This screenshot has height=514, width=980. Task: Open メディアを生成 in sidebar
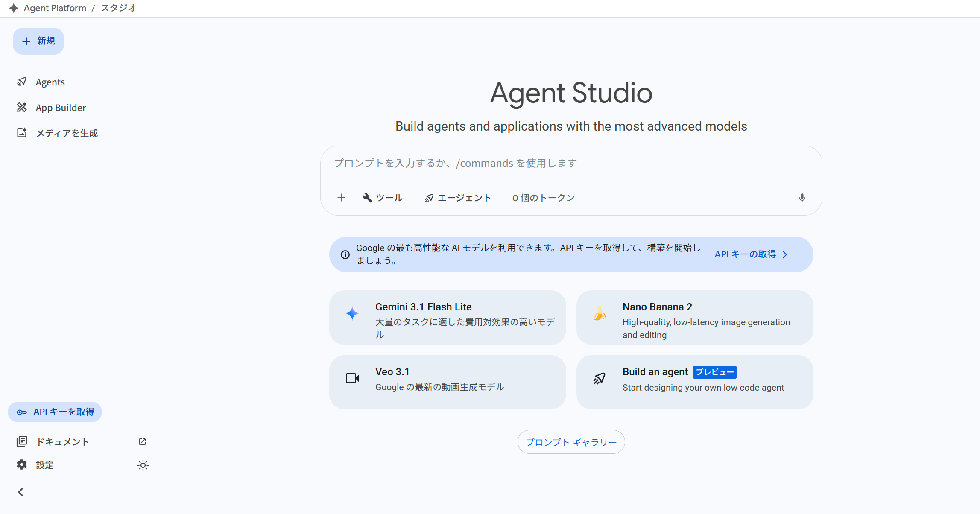point(67,133)
